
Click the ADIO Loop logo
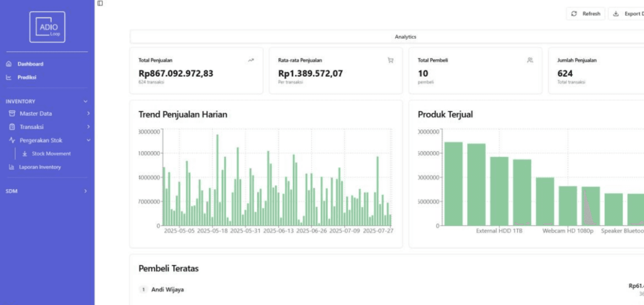click(47, 27)
